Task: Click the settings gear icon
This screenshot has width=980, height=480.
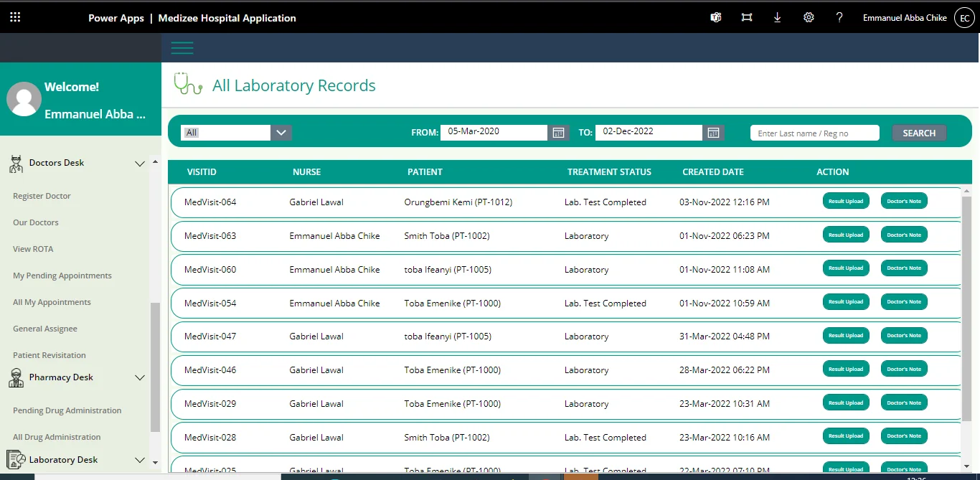Action: [809, 17]
